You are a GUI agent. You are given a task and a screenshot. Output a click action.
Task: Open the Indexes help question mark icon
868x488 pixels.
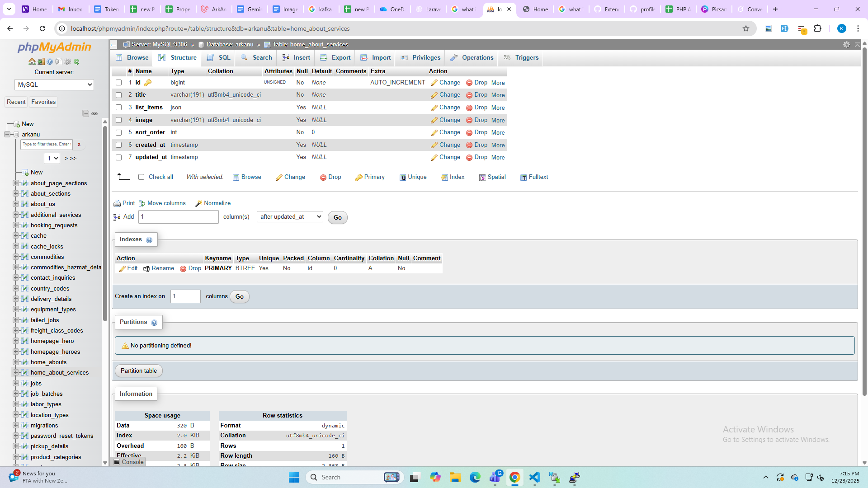149,240
